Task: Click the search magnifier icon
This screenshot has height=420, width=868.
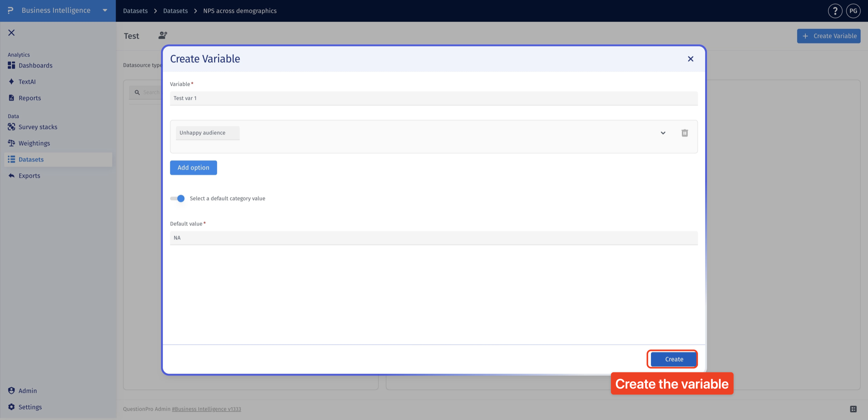Action: point(137,92)
